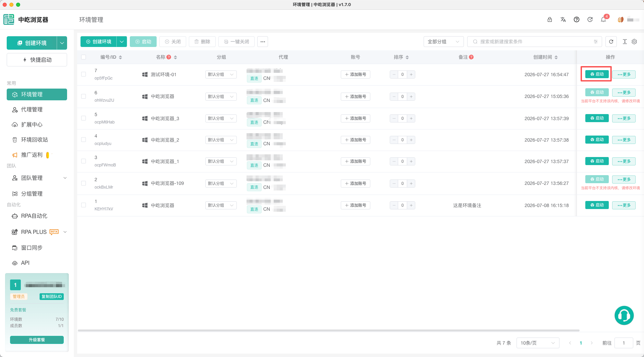
Task: Open sidebar 创建环境 dropdown arrow
Action: [62, 43]
